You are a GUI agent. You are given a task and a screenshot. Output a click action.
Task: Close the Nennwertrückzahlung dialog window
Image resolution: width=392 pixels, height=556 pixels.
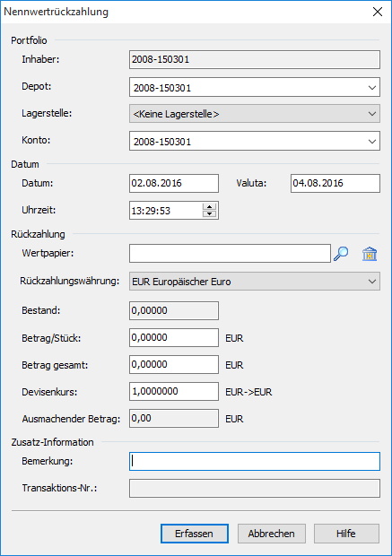point(378,12)
